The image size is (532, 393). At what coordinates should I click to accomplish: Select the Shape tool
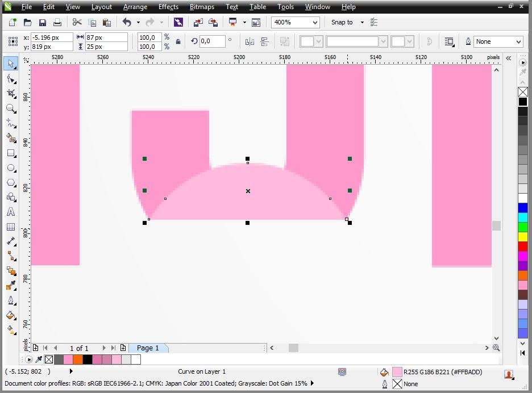[11, 79]
